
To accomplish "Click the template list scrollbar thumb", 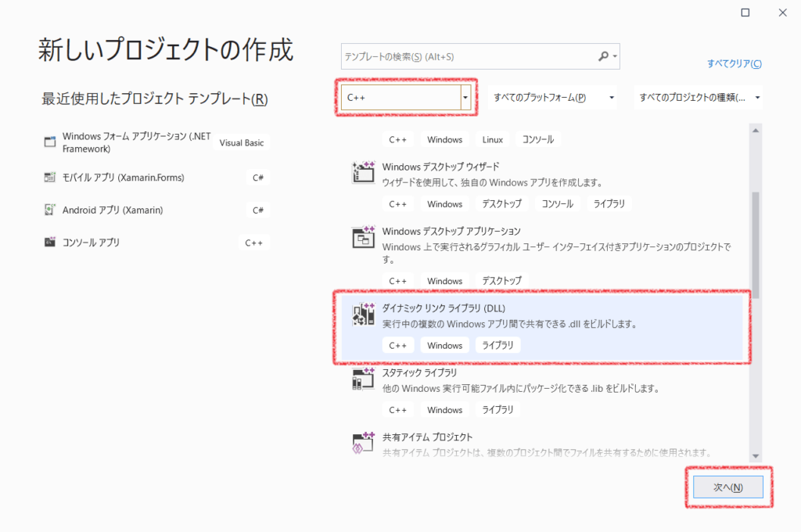I will pos(756,245).
